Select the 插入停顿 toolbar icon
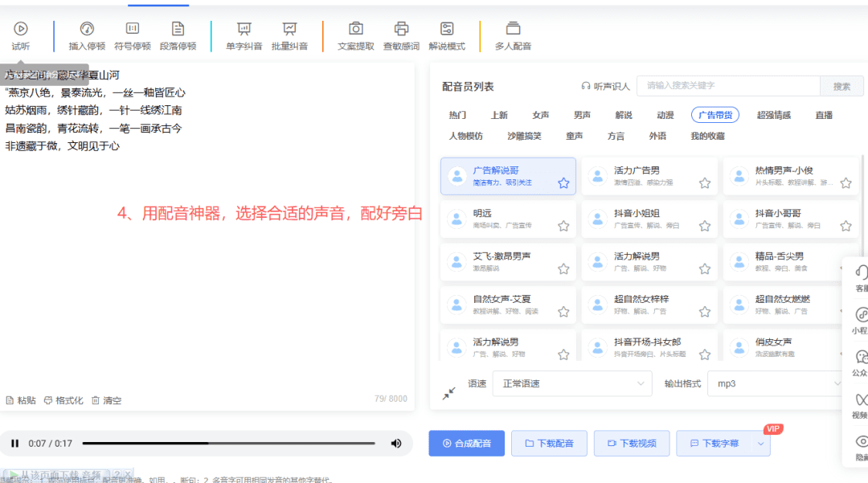This screenshot has height=483, width=868. pos(87,29)
